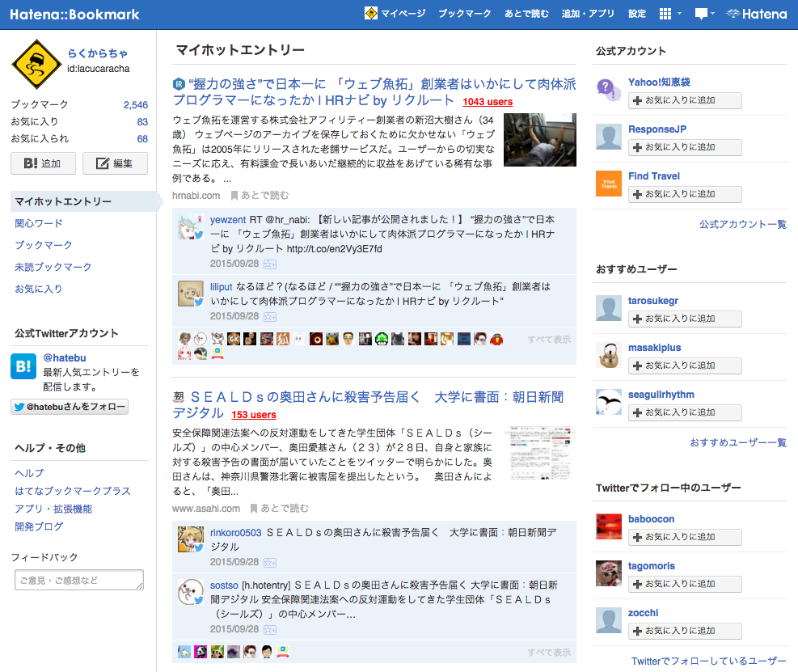Click the Hatena logo at top right
Screen dimensions: 798x672
pyautogui.click(x=756, y=14)
